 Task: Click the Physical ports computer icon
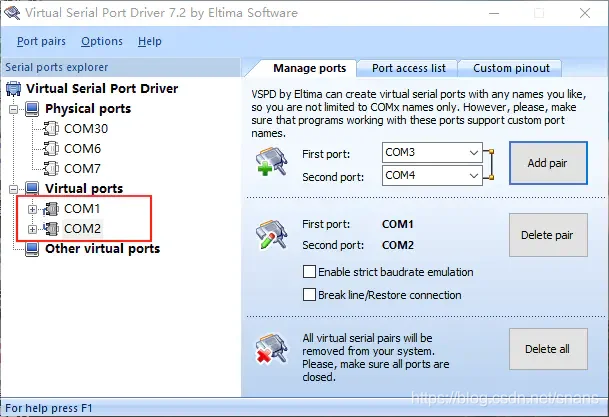[32, 109]
